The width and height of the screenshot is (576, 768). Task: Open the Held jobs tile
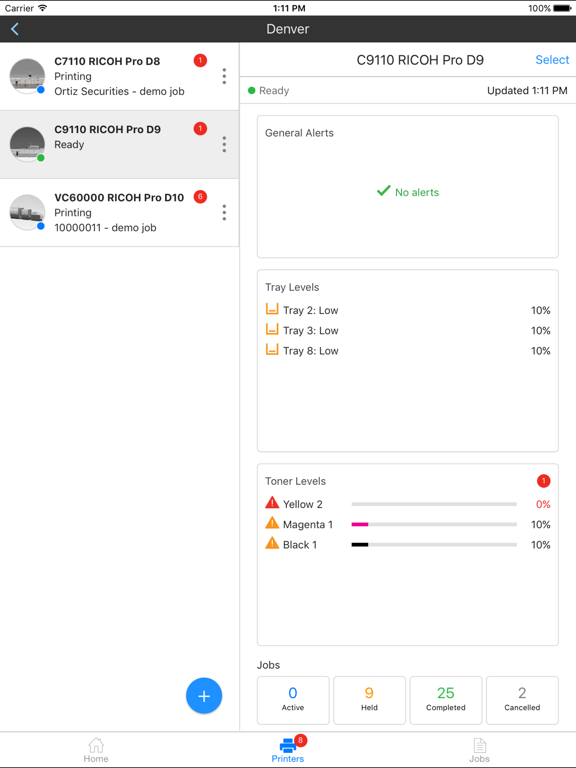click(369, 700)
